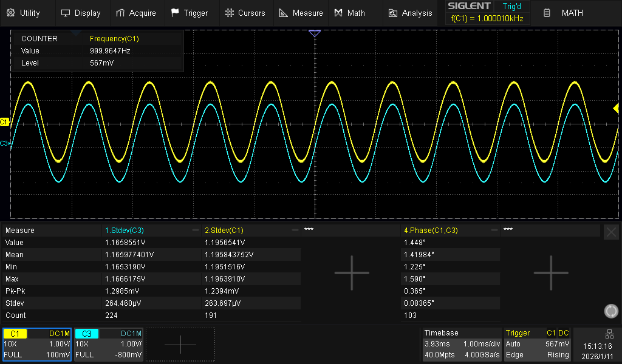
Task: Toggle the C1 channel descriptor box
Action: point(37,344)
